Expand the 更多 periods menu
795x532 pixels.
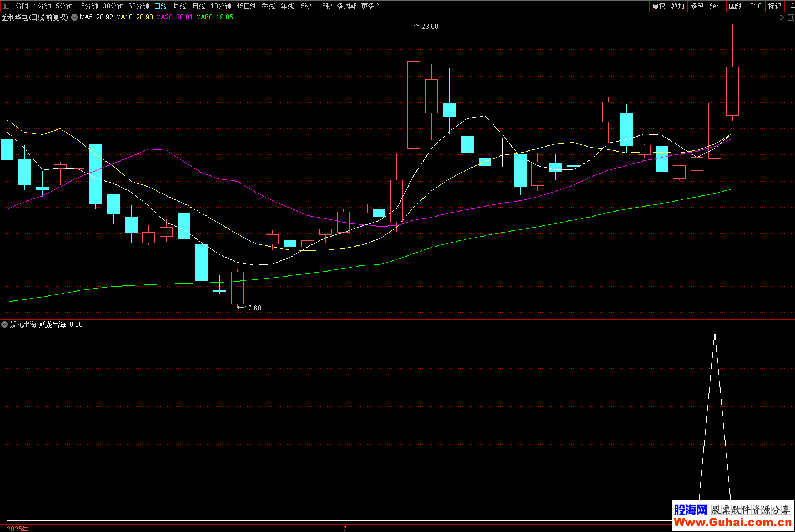370,6
